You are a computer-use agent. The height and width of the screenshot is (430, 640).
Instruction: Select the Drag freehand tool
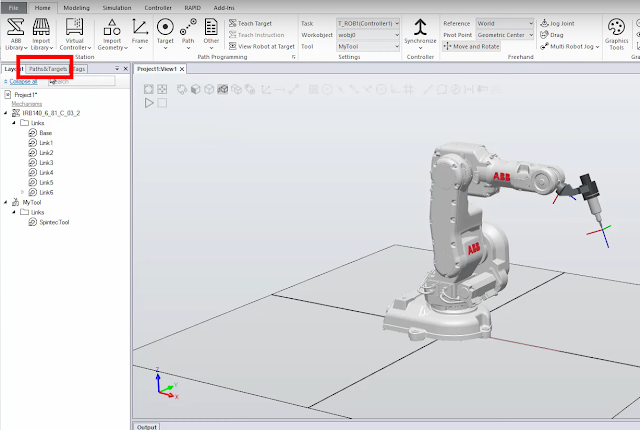(551, 35)
